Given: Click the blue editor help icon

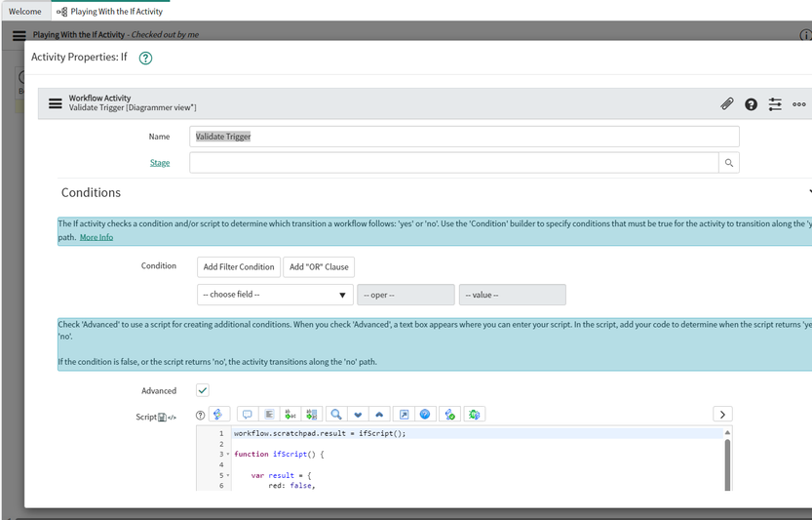Looking at the screenshot, I should point(425,415).
